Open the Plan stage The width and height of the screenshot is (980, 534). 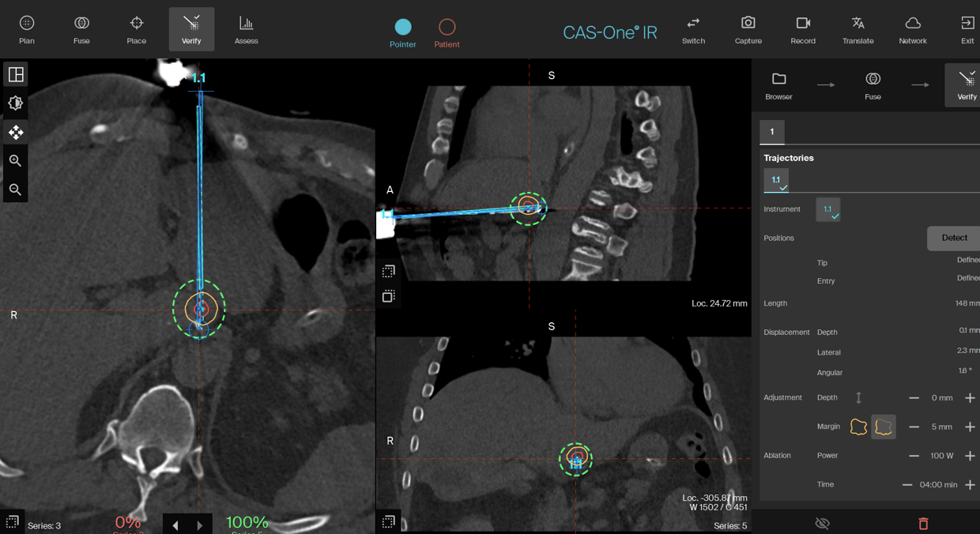pos(27,29)
